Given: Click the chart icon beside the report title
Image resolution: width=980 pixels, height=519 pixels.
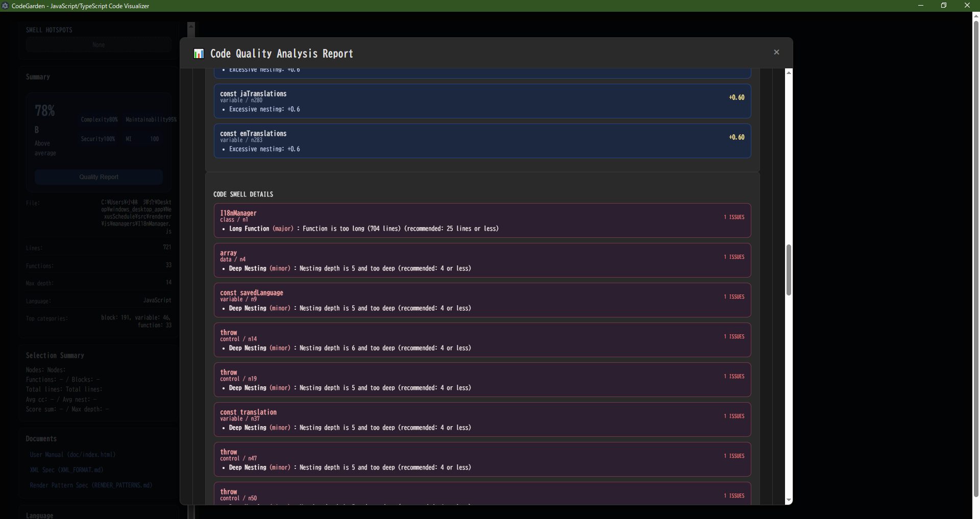Looking at the screenshot, I should (199, 54).
